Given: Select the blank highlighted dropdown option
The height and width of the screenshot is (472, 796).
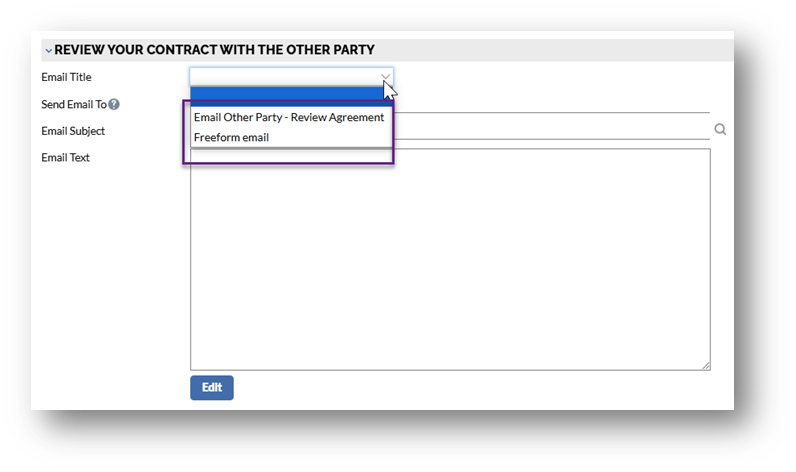Looking at the screenshot, I should (x=288, y=94).
